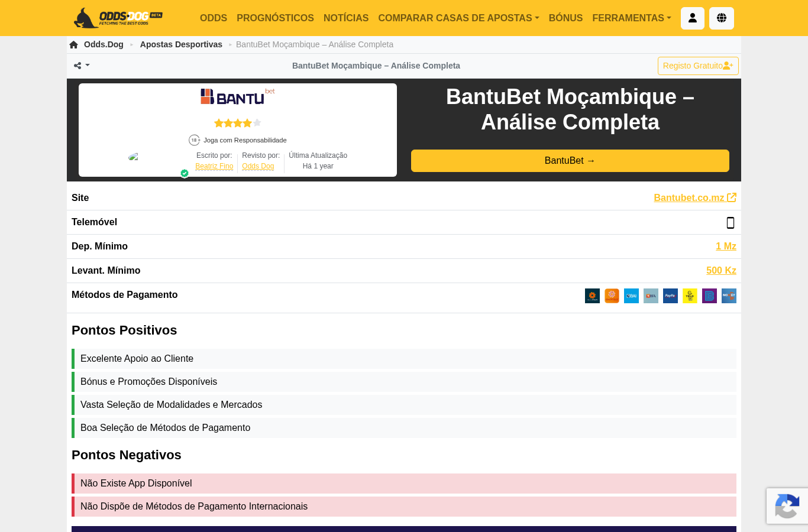Click the Money payment method icon

pyautogui.click(x=729, y=296)
